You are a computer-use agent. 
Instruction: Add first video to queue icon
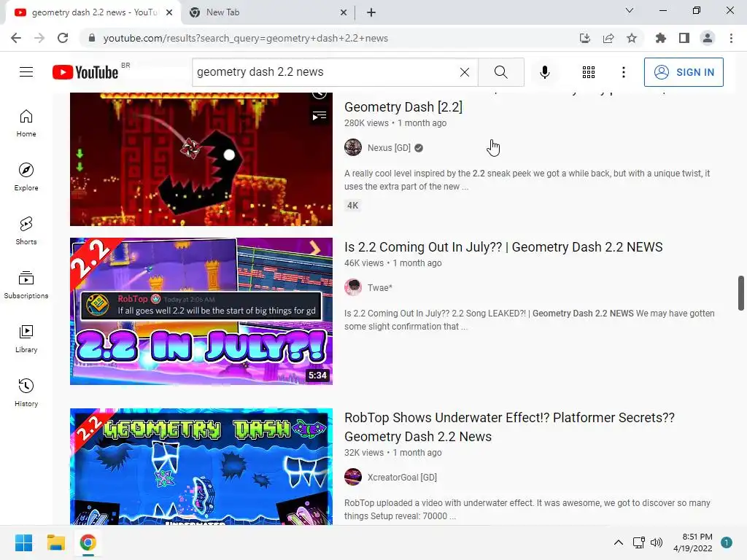pyautogui.click(x=320, y=116)
